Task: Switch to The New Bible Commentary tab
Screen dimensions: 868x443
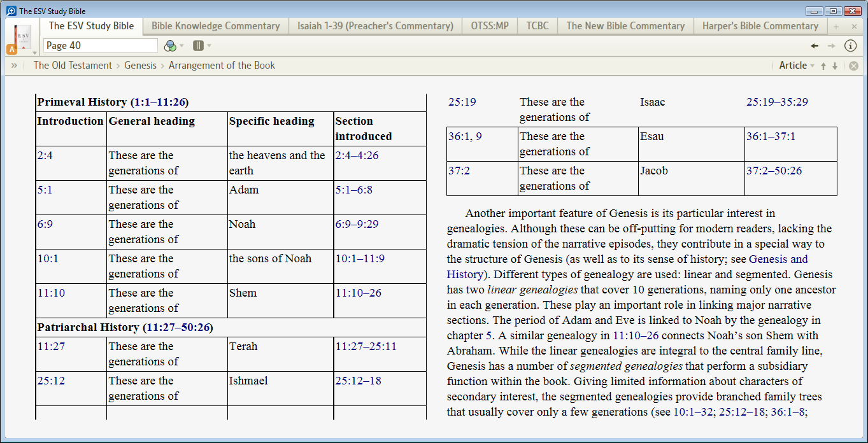Action: (x=625, y=26)
